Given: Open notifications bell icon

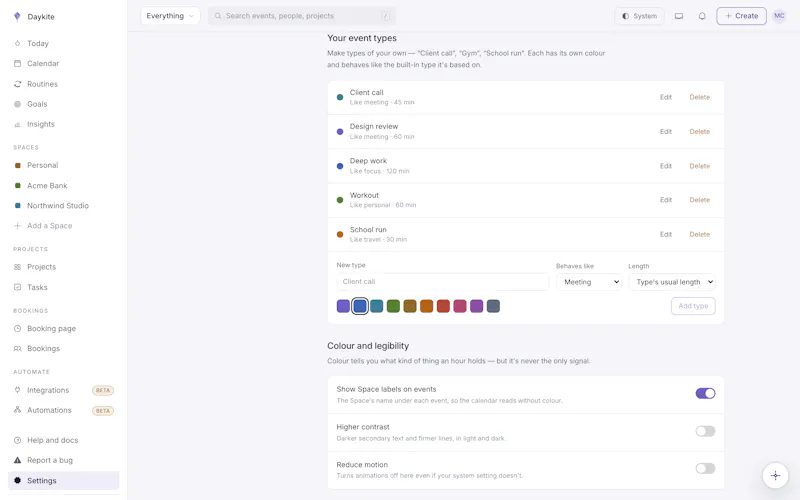Looking at the screenshot, I should tap(702, 16).
